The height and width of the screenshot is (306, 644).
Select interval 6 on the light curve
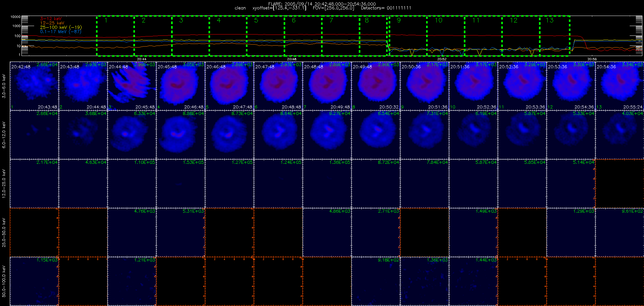303,36
